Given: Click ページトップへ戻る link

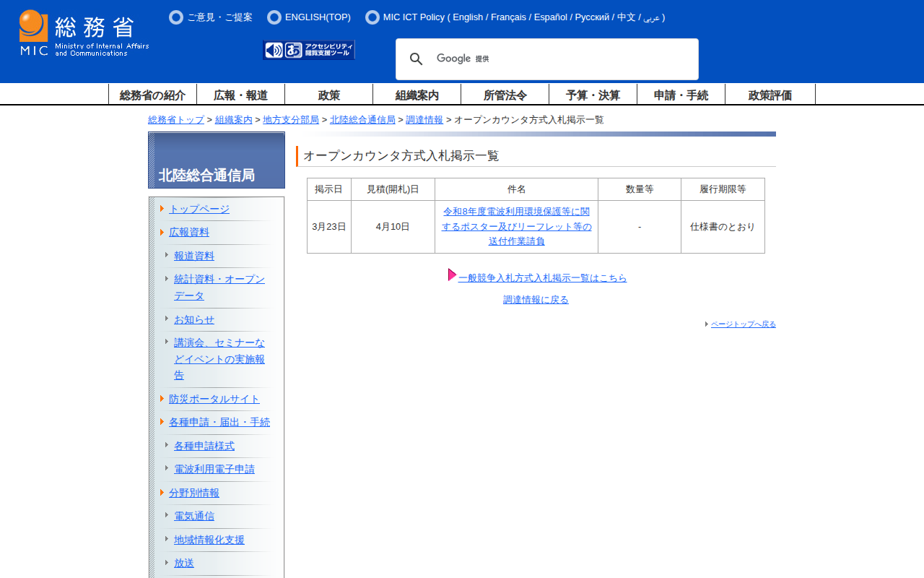Looking at the screenshot, I should 743,324.
